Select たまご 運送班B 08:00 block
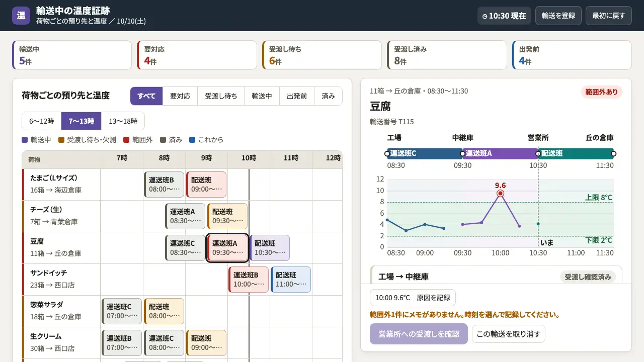This screenshot has height=362, width=644. [164, 185]
